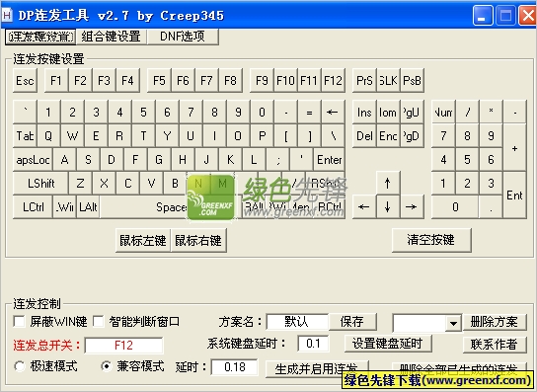Click the backspace arrow key button
Viewport: 537px width, 392px height.
pyautogui.click(x=333, y=112)
